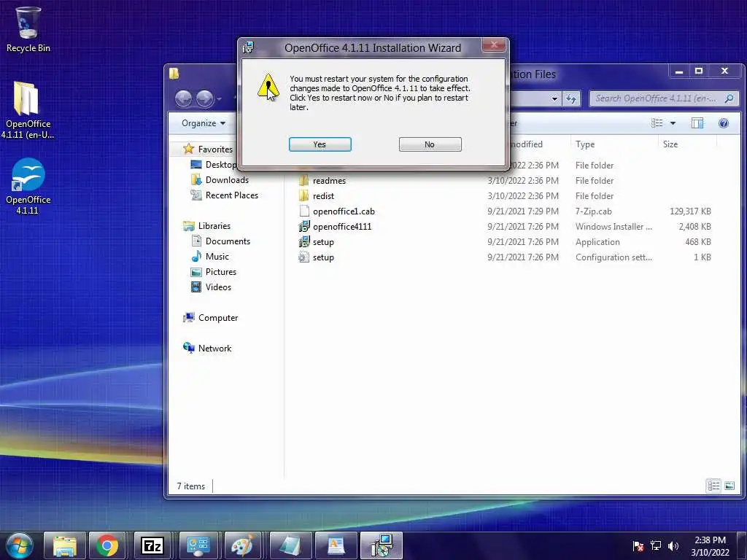
Task: Switch to installer taskbar icon
Action: (381, 545)
